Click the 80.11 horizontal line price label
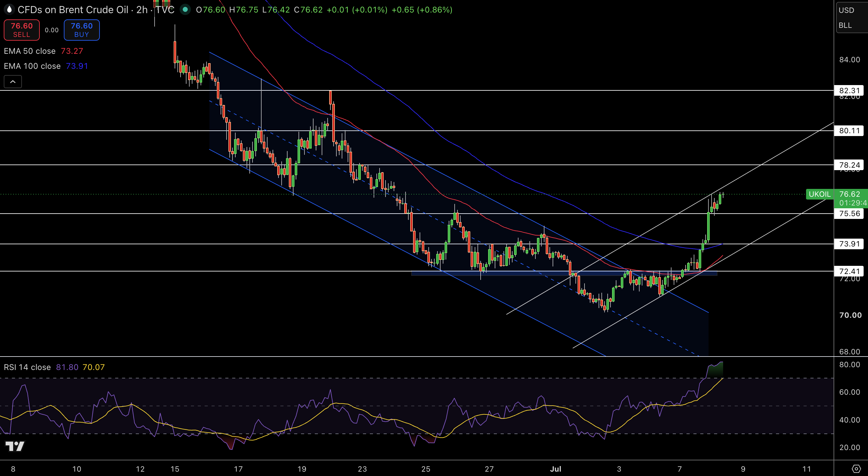868x476 pixels. coord(849,131)
